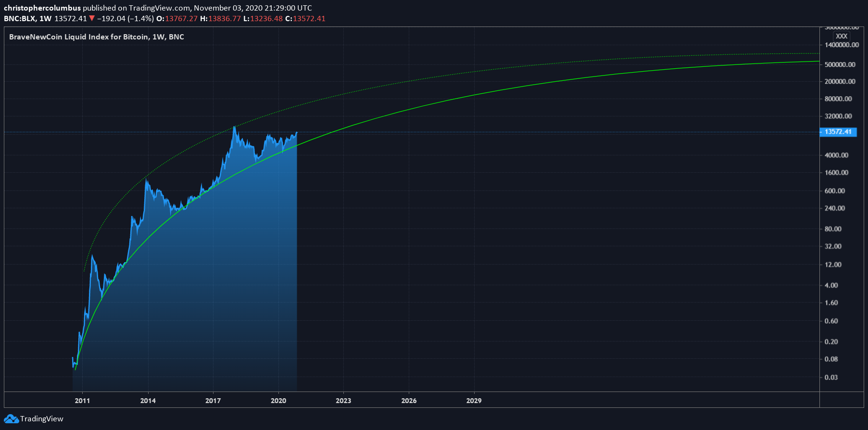
Task: Click the red down arrow beside −192.04
Action: click(x=92, y=19)
